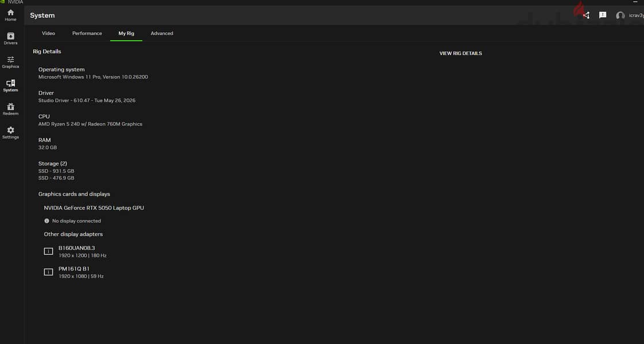
Task: Click the PM161Q B1 display name
Action: [74, 269]
